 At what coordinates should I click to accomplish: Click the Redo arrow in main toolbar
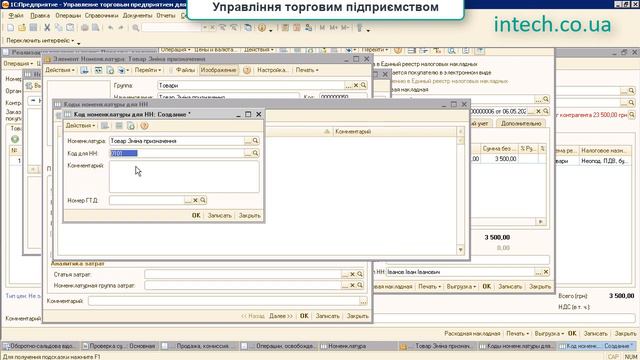121,28
